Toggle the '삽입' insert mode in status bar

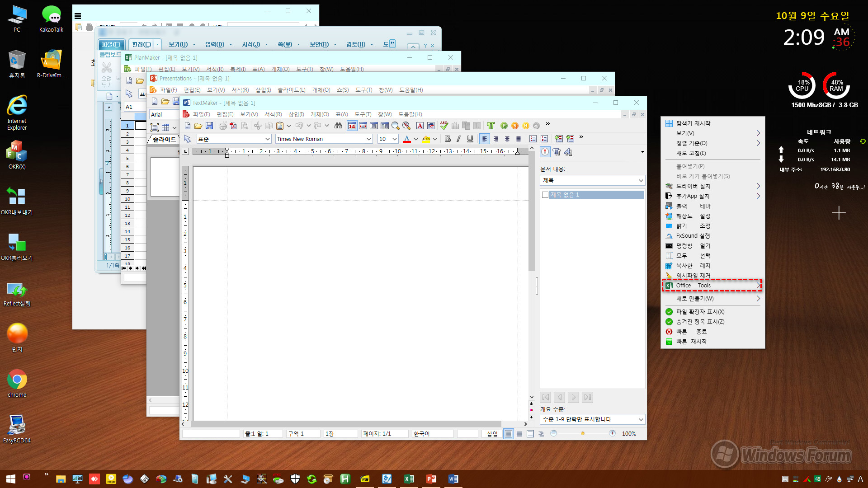click(492, 434)
